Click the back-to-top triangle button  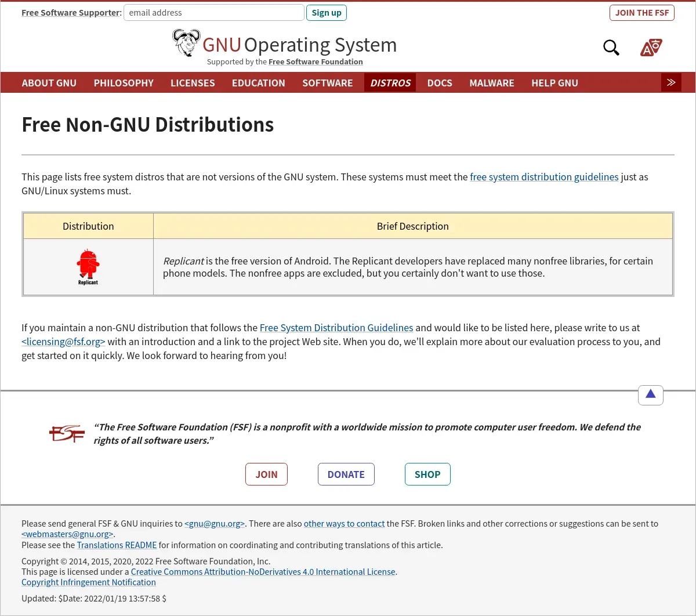pos(651,395)
